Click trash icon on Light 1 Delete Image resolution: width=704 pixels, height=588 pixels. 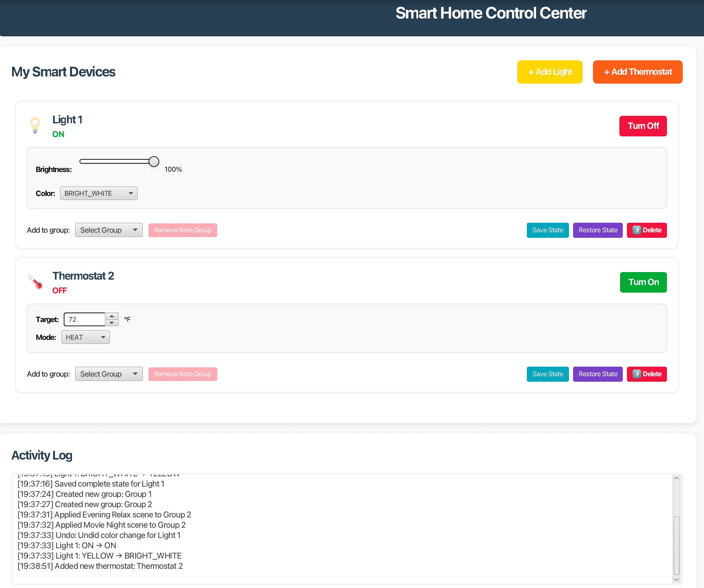pos(636,230)
